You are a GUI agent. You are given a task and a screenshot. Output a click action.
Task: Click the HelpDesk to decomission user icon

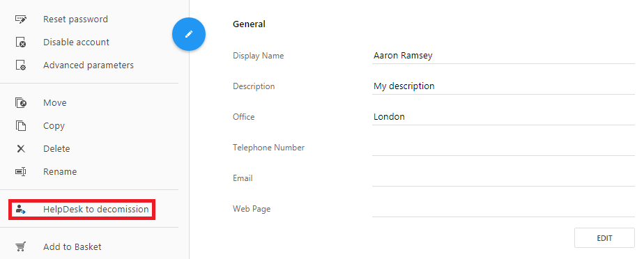[21, 210]
